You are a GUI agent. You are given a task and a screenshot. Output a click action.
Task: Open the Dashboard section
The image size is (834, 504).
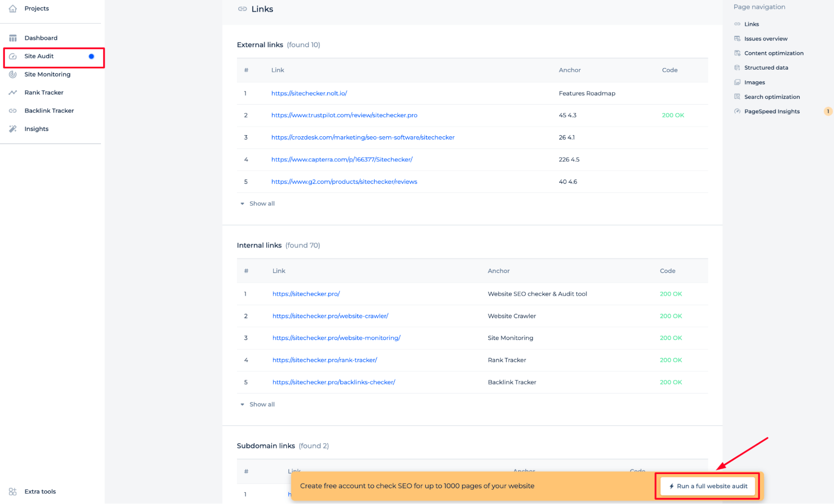pyautogui.click(x=40, y=38)
